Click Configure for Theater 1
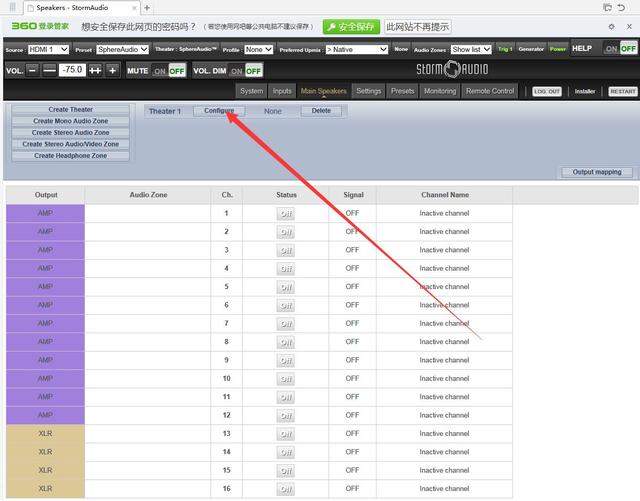The image size is (640, 501). click(x=219, y=111)
